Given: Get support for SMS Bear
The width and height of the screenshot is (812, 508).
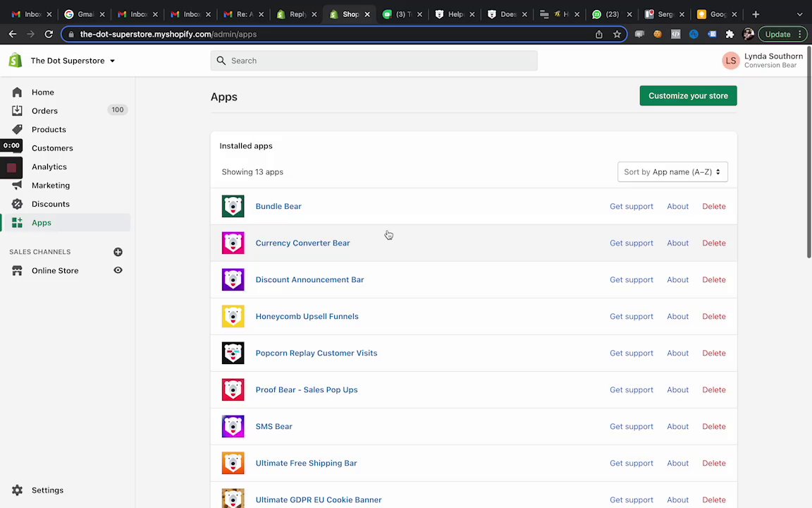Looking at the screenshot, I should (x=632, y=427).
